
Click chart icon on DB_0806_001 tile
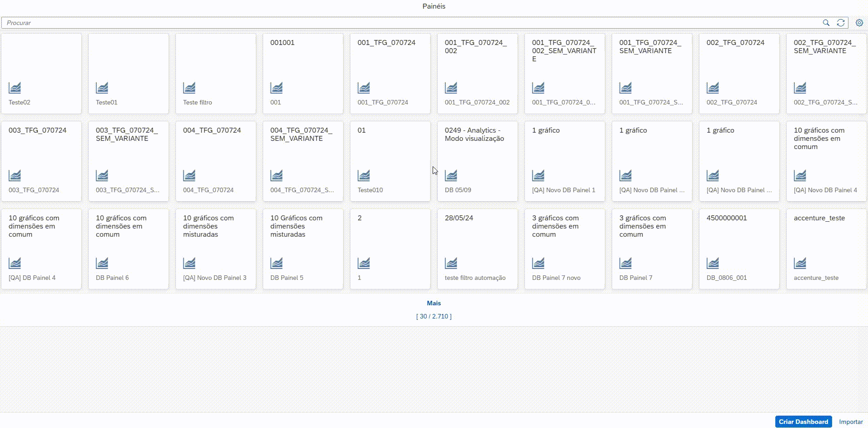[x=713, y=263]
